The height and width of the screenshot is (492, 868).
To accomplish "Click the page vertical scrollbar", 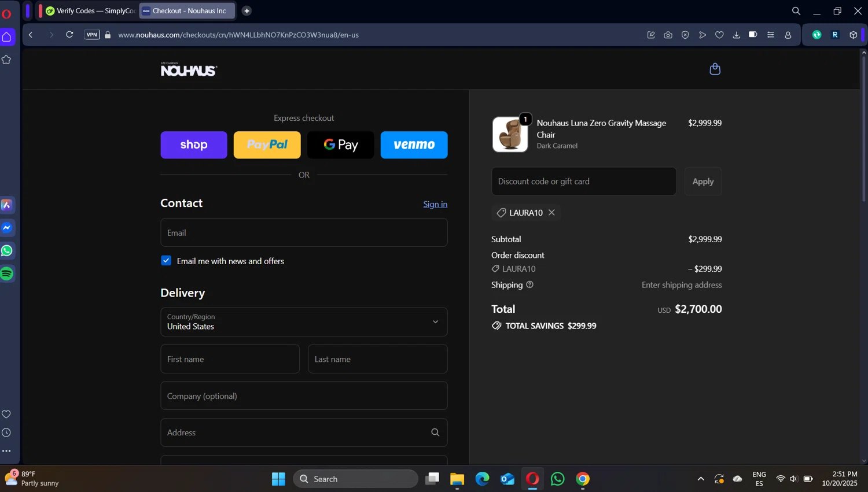I will pyautogui.click(x=864, y=130).
